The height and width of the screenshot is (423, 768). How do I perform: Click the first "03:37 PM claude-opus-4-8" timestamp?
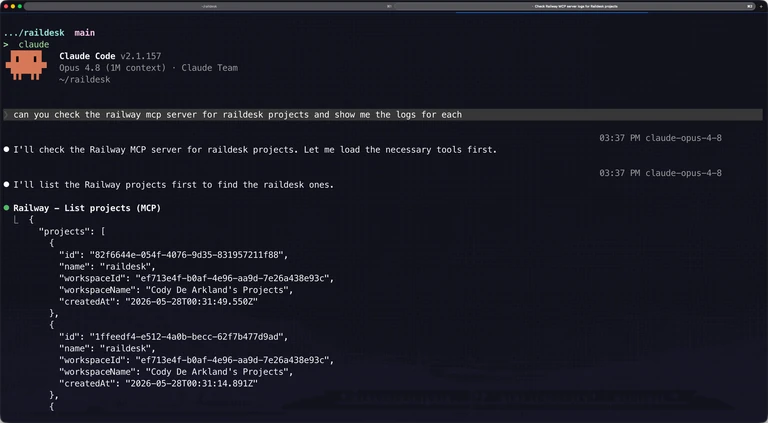[x=660, y=138]
